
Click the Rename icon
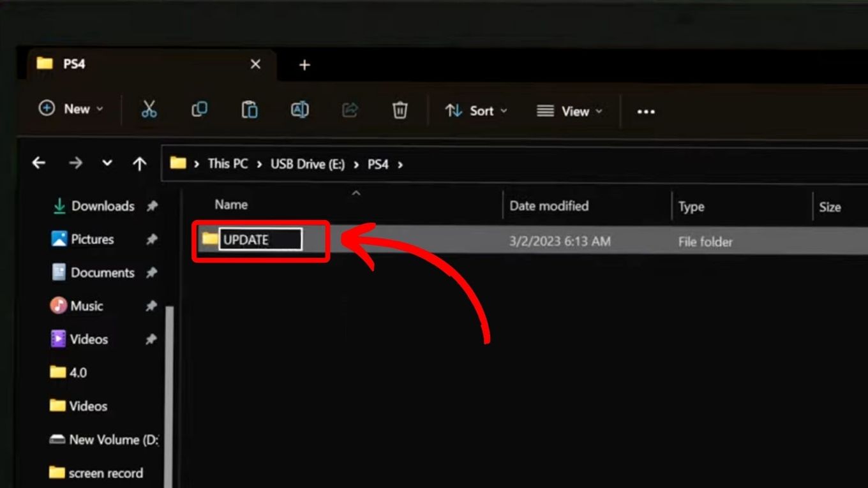pyautogui.click(x=299, y=109)
